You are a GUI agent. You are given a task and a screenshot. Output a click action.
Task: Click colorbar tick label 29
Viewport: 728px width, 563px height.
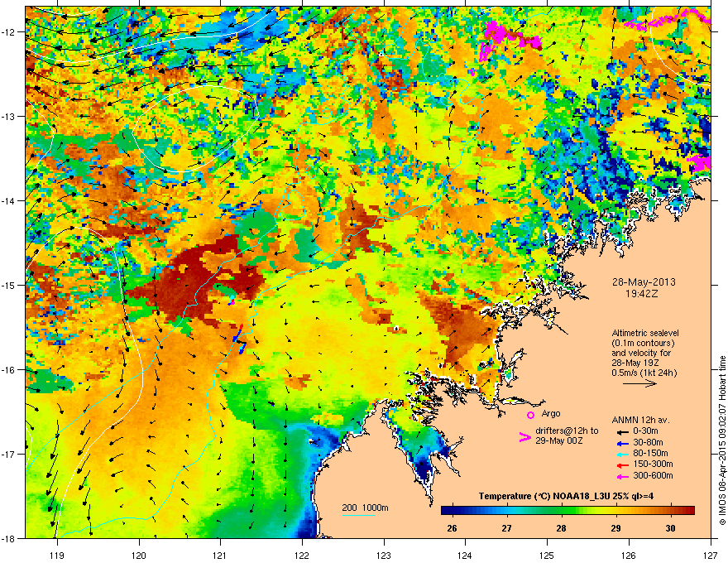615,528
